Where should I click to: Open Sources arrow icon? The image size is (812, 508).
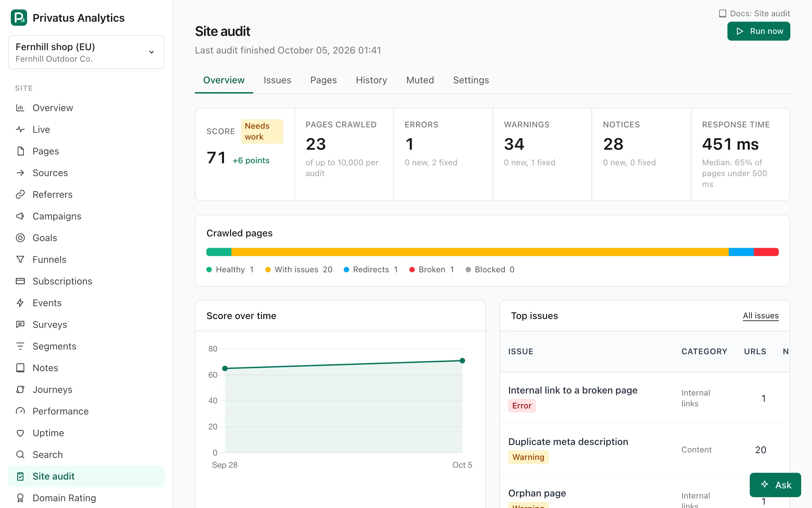[20, 173]
